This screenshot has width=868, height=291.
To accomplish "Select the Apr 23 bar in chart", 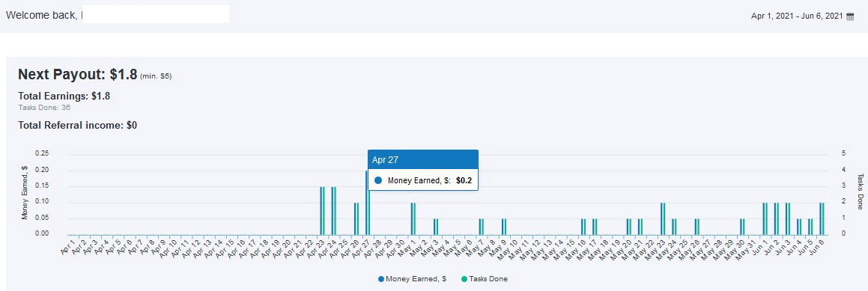I will point(322,210).
